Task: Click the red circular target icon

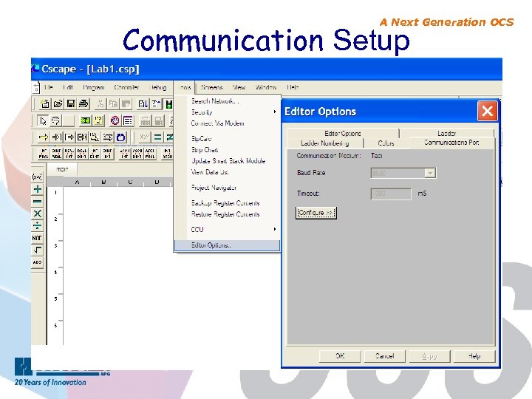Action: coord(115,120)
